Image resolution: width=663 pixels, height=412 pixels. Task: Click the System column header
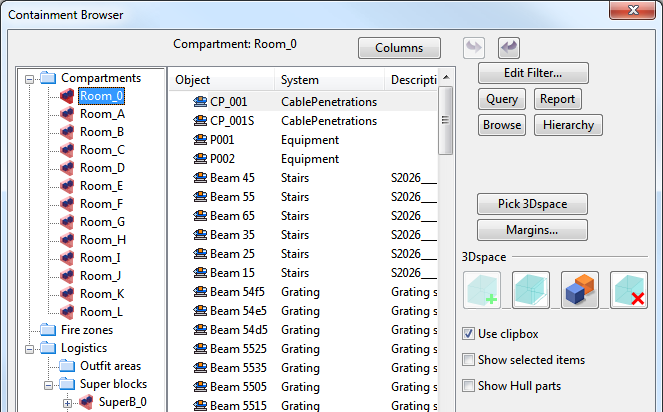coord(328,80)
